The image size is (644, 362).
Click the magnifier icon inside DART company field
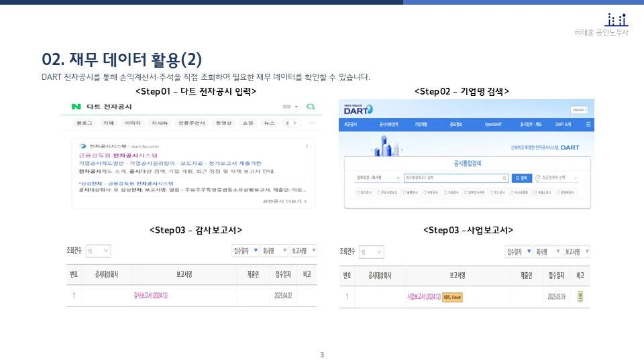[x=504, y=178]
